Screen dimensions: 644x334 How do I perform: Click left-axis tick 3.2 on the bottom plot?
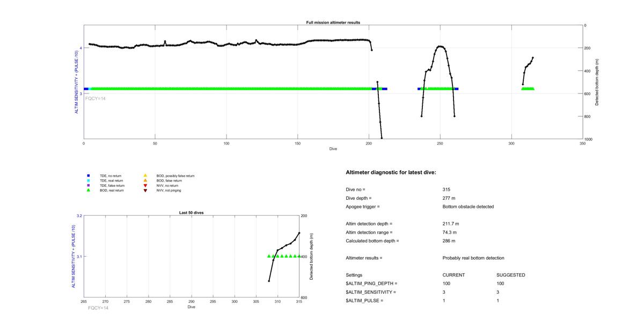click(x=79, y=216)
